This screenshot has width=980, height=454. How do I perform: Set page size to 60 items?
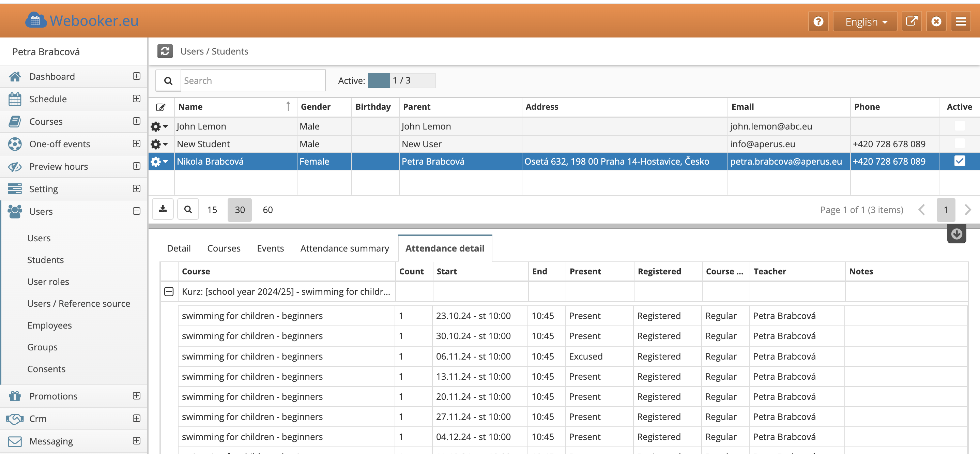coord(267,210)
